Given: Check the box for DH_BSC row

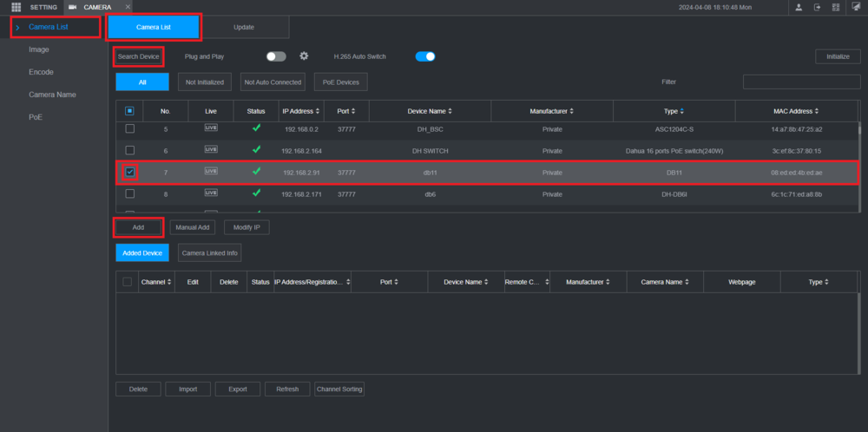Looking at the screenshot, I should click(129, 128).
